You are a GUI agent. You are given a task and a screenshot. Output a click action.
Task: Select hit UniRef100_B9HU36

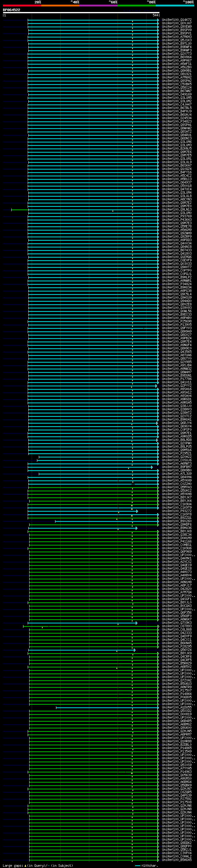coord(177,528)
